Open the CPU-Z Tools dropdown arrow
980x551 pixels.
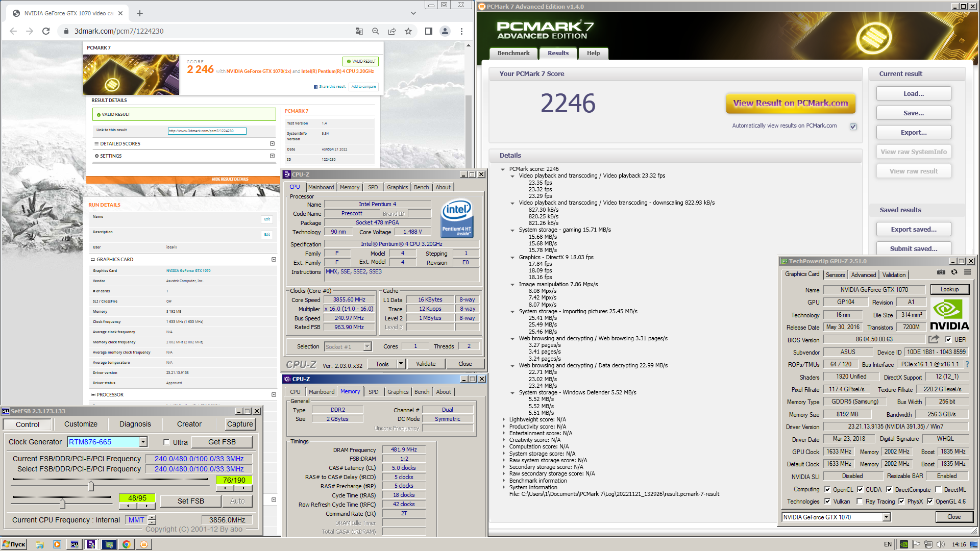[401, 364]
